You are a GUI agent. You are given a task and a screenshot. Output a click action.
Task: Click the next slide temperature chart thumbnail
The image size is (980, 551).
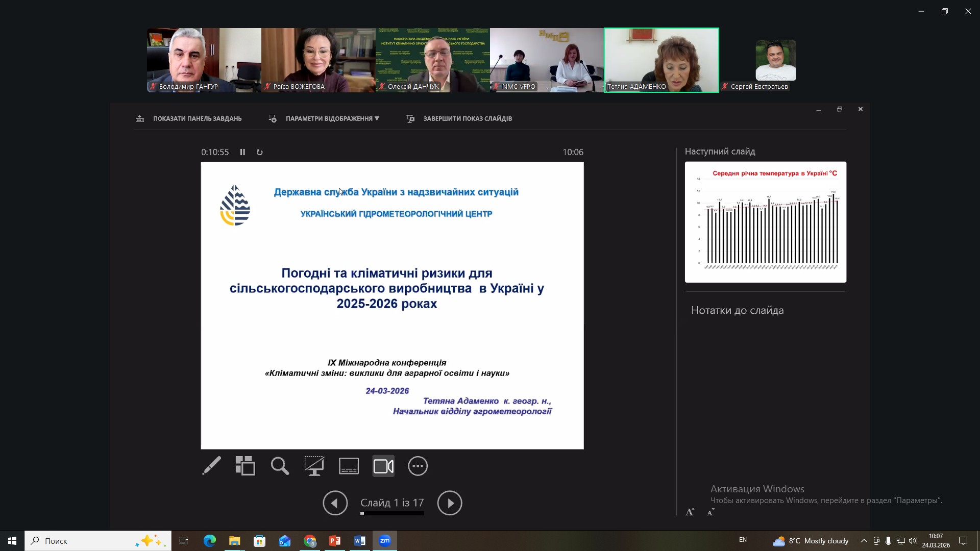click(x=765, y=222)
